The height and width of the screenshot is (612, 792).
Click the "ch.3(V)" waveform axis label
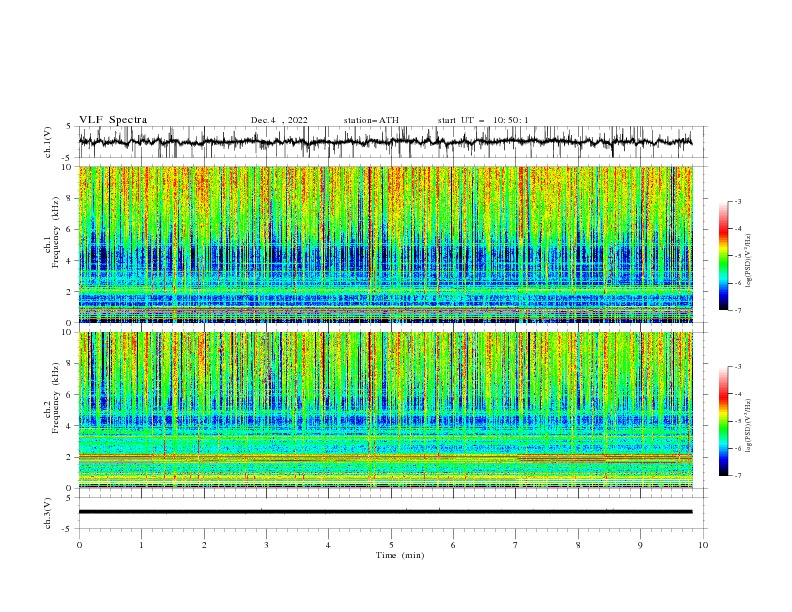point(48,513)
